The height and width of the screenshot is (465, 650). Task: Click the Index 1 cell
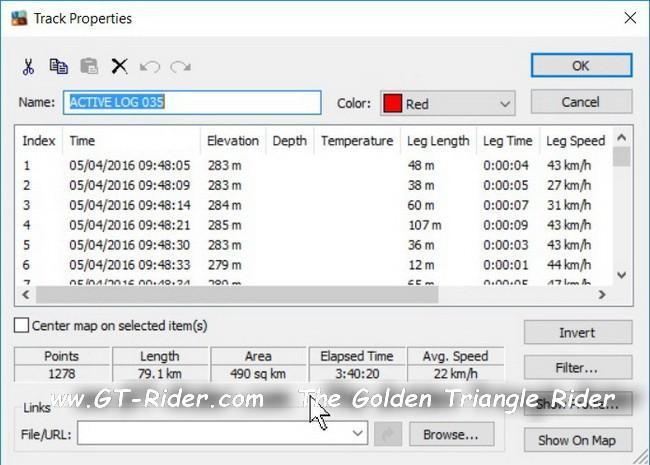[x=27, y=165]
